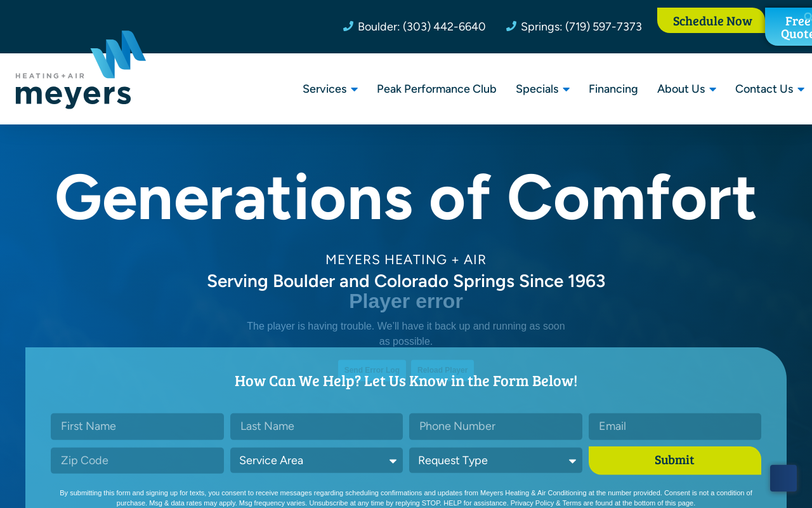
Task: Focus the Email field
Action: [675, 426]
